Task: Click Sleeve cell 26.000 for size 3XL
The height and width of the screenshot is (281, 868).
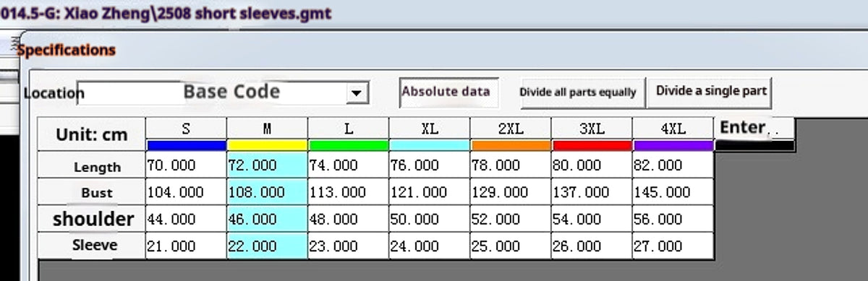Action: (x=591, y=246)
